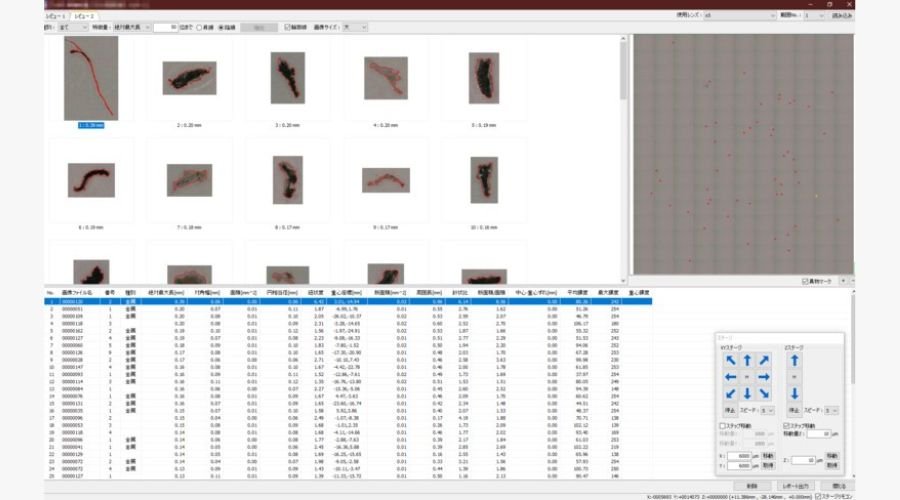The height and width of the screenshot is (500, 900).
Task: Move XY stage up with the arrow
Action: pos(747,361)
